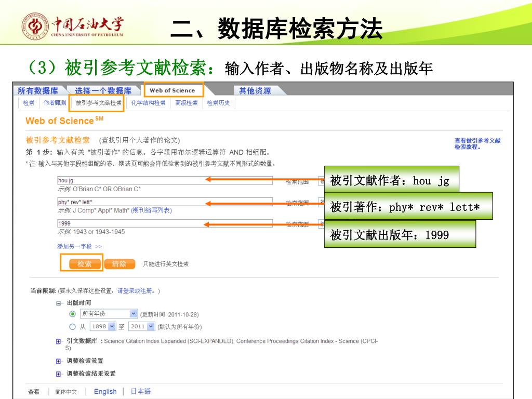Viewport: 532px width, 399px height.
Task: Switch language to English
Action: tap(105, 392)
